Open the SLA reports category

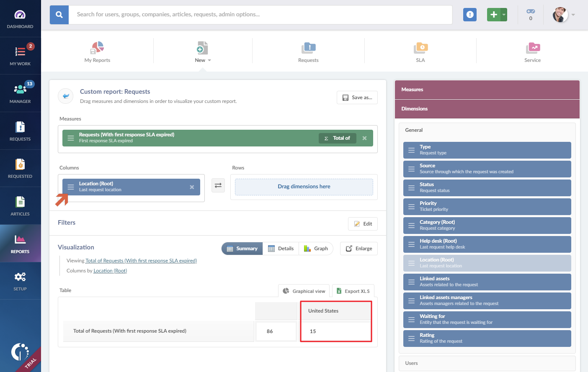(x=420, y=51)
